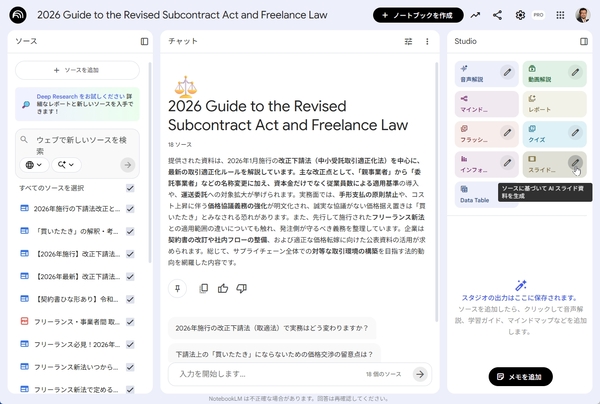Click the share icon in header
Image resolution: width=600 pixels, height=404 pixels.
pyautogui.click(x=497, y=15)
